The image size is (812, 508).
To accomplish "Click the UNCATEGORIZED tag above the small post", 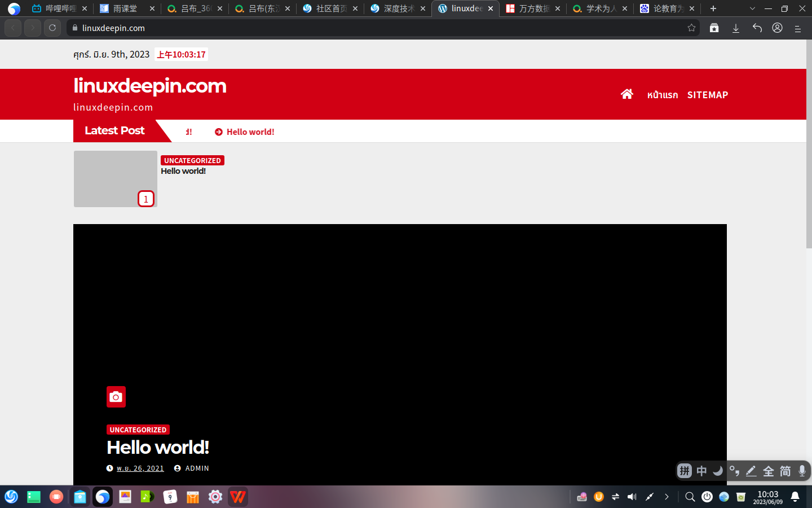I will point(192,160).
